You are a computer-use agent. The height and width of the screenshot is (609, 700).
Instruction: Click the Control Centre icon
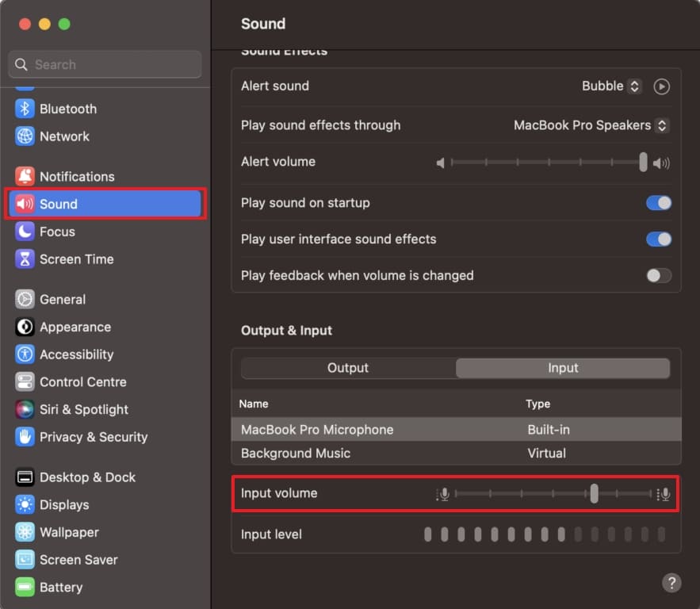coord(25,381)
